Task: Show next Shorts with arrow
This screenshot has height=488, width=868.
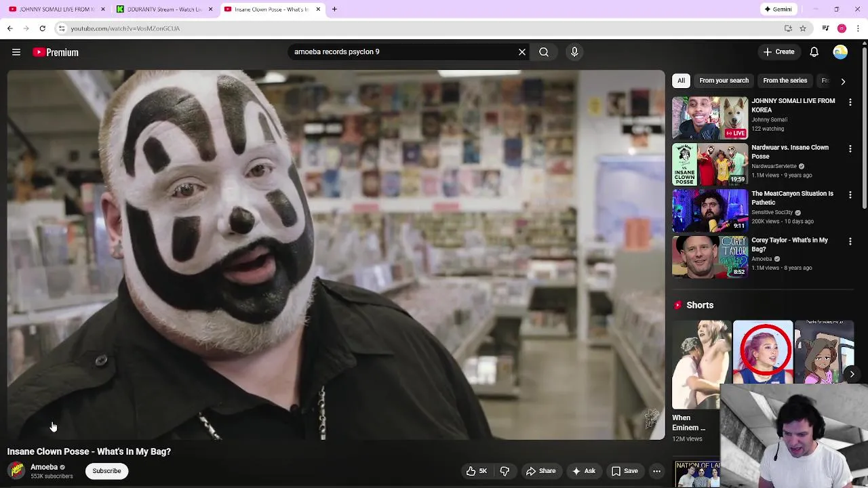Action: (x=852, y=374)
